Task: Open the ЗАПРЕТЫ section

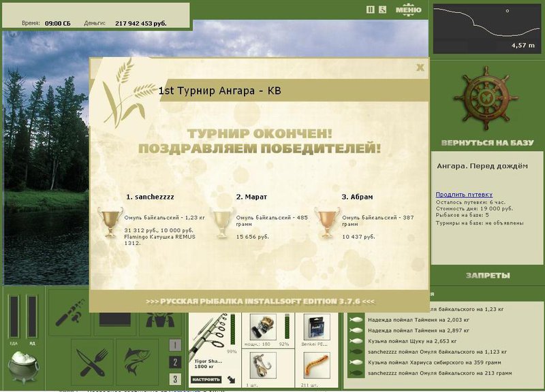Action: pyautogui.click(x=488, y=276)
